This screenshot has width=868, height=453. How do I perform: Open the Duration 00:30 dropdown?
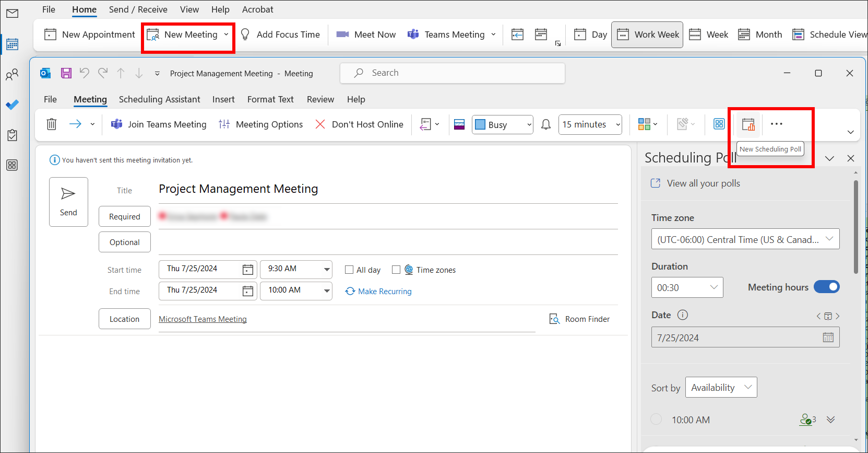tap(687, 287)
